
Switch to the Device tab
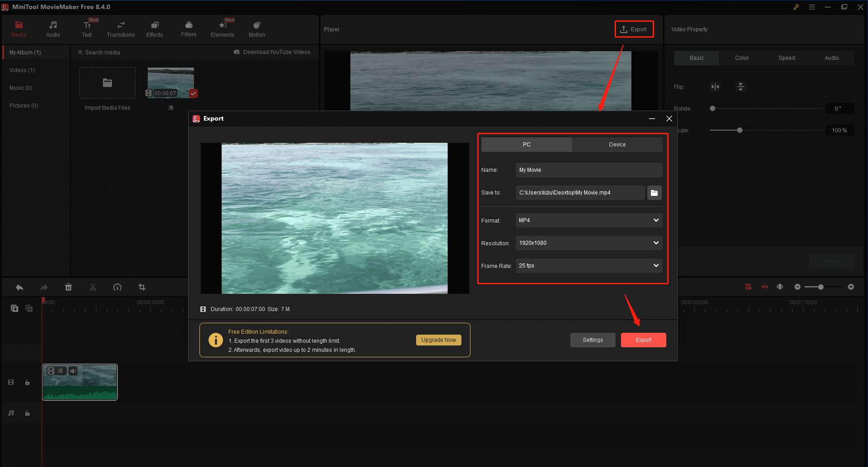[617, 144]
